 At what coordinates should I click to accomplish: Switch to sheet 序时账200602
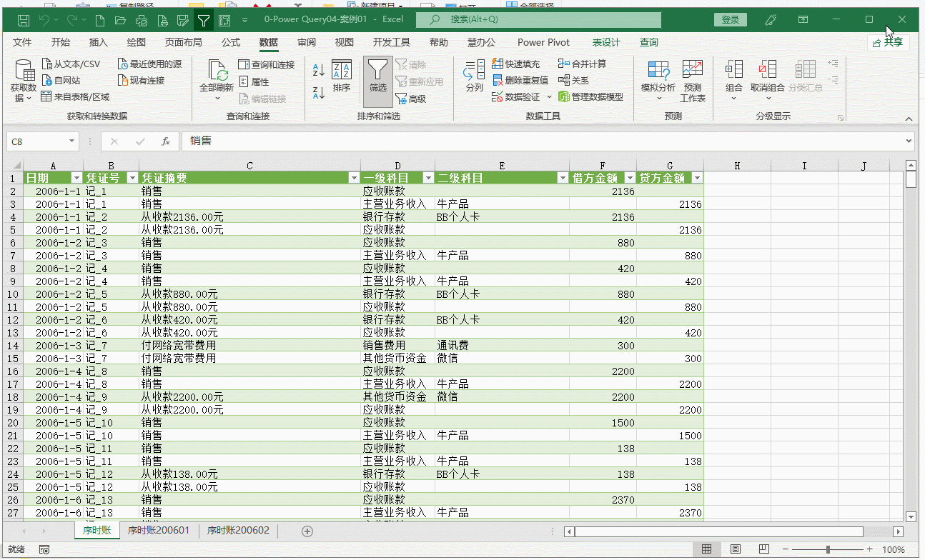point(238,531)
